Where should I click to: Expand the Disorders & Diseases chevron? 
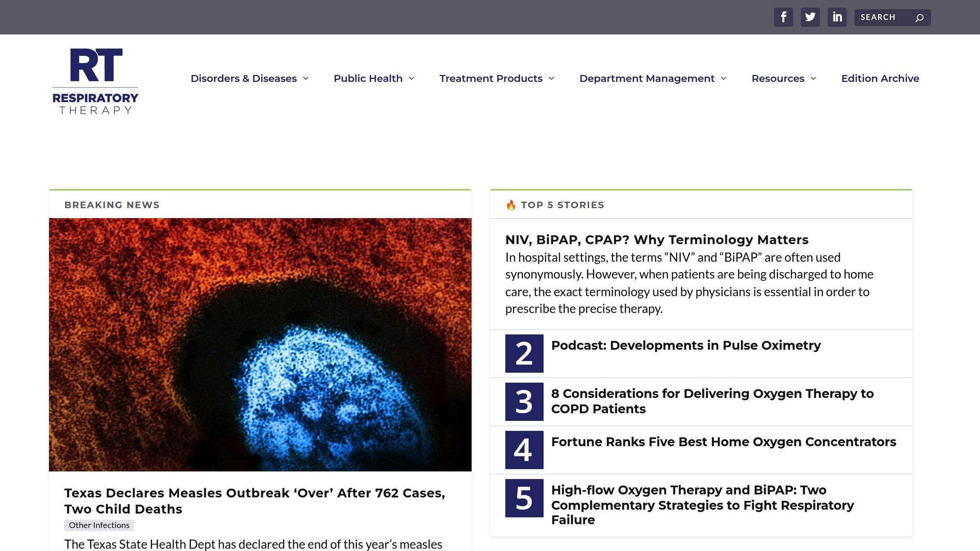pos(306,78)
